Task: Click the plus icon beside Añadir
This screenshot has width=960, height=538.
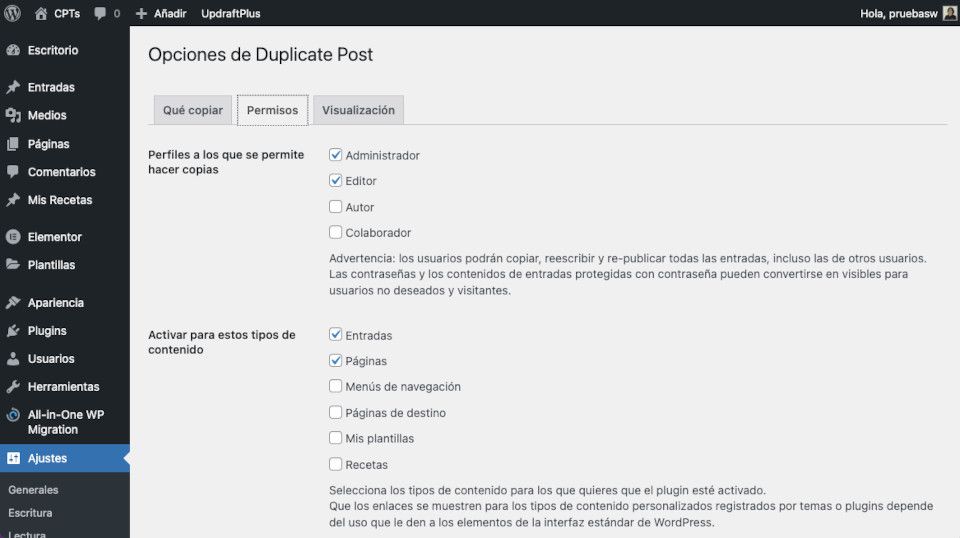Action: click(x=141, y=13)
